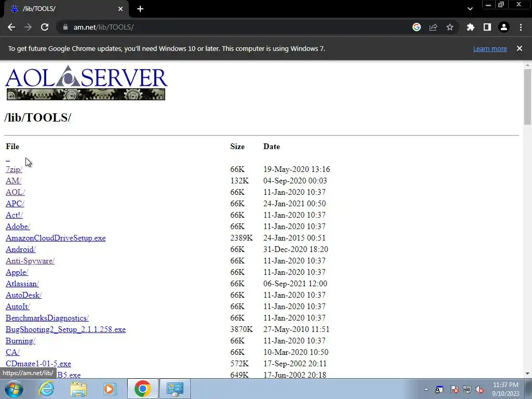The image size is (532, 399).
Task: Close the /lib/TOOLS/ tab
Action: point(121,9)
